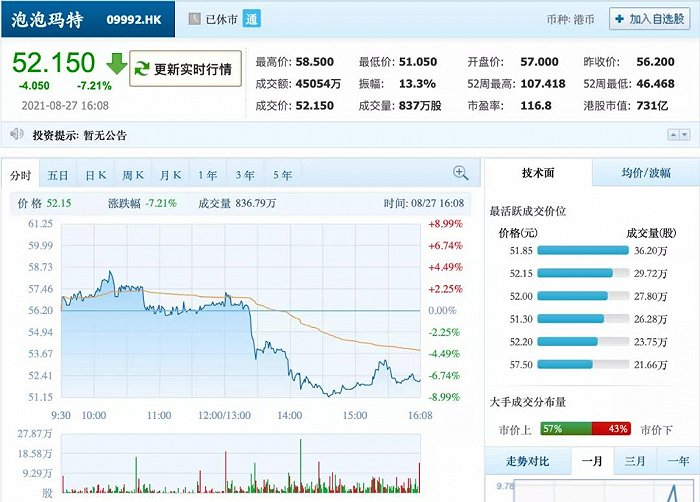Click the speaker icon beside 投资提示
This screenshot has width=700, height=502.
point(16,134)
